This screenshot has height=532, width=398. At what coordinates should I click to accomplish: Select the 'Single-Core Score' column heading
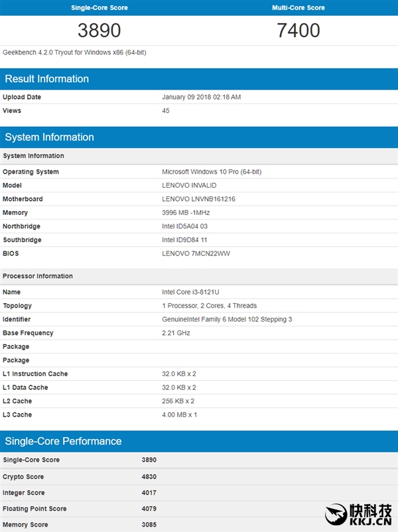[x=99, y=8]
